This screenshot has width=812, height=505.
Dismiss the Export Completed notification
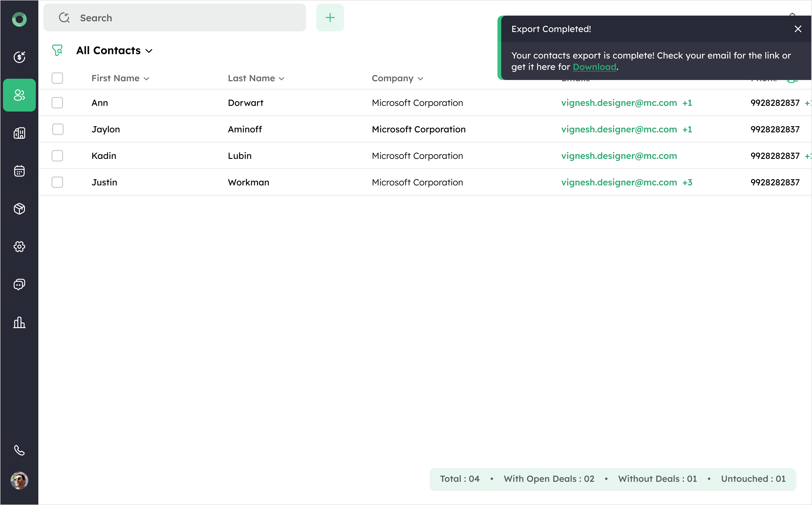(x=798, y=29)
